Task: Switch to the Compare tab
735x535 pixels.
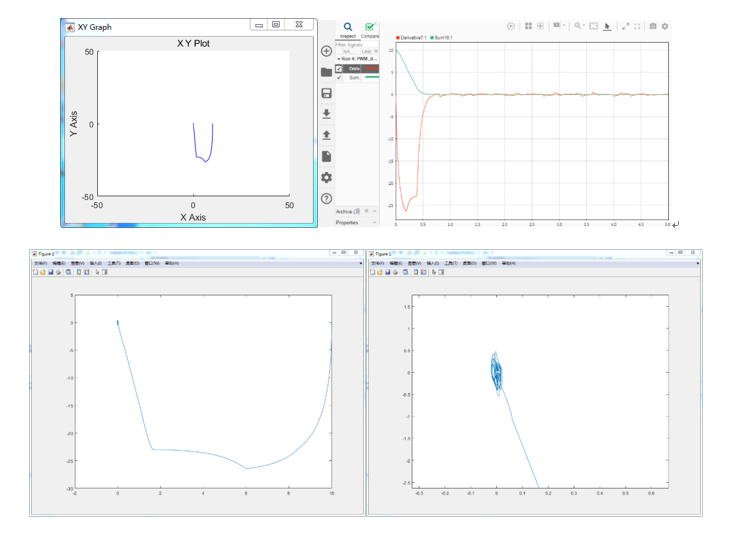Action: (370, 30)
